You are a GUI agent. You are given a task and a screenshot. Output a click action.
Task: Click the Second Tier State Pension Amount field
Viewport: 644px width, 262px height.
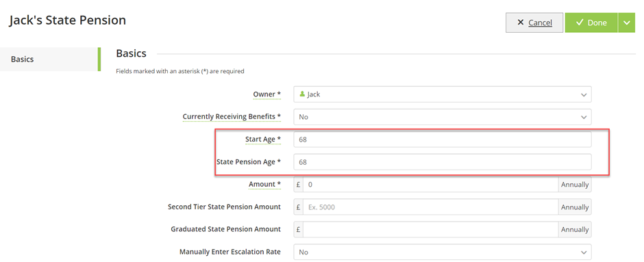click(x=430, y=207)
